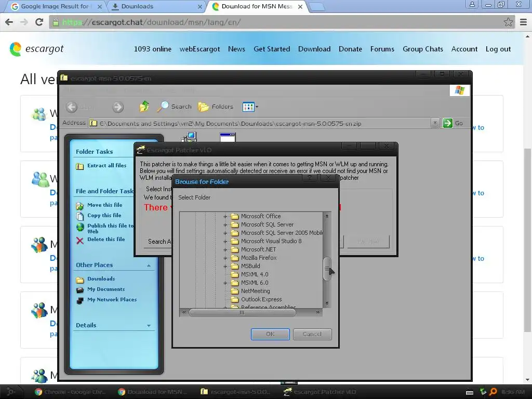Open Group Chats in escargot nav
The height and width of the screenshot is (399, 532).
(423, 49)
